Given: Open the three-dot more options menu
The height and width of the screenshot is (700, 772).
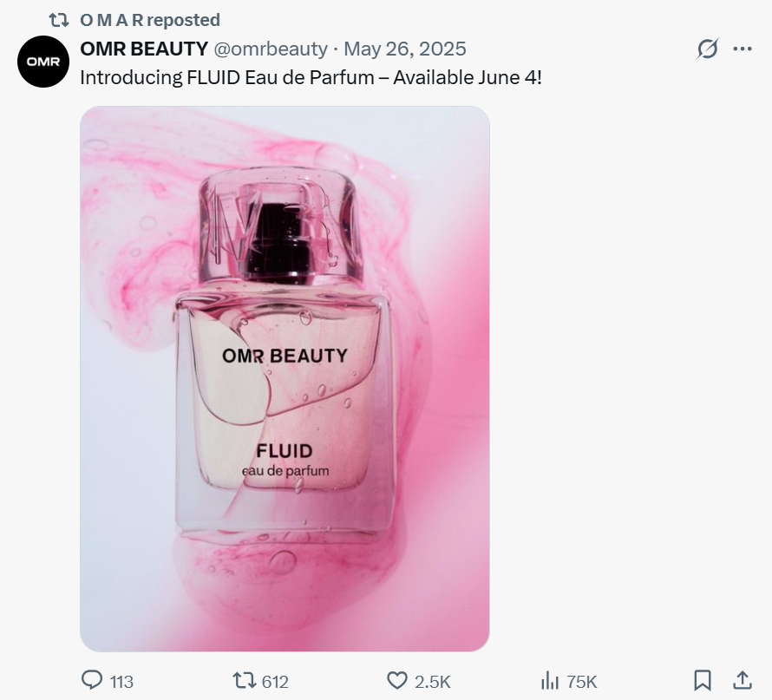Looking at the screenshot, I should coord(743,49).
